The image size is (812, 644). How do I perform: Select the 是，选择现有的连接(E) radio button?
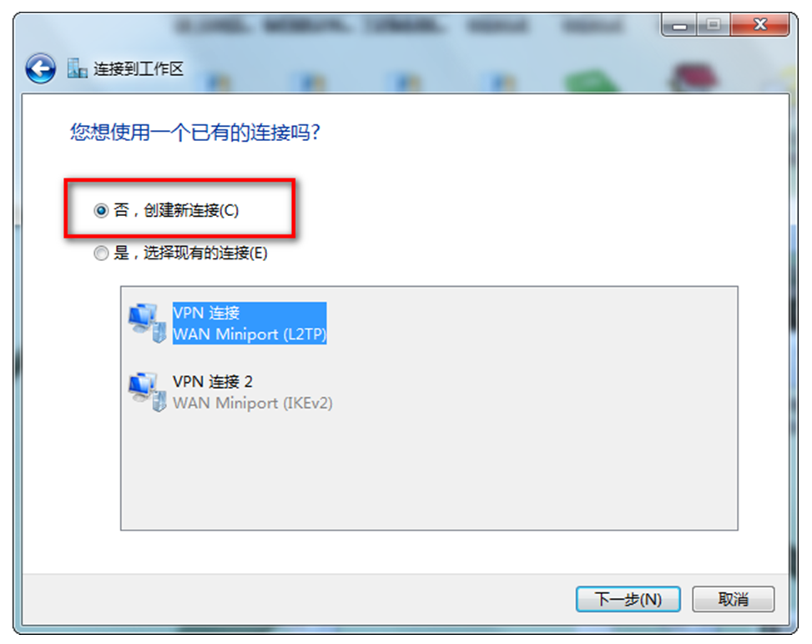click(101, 253)
